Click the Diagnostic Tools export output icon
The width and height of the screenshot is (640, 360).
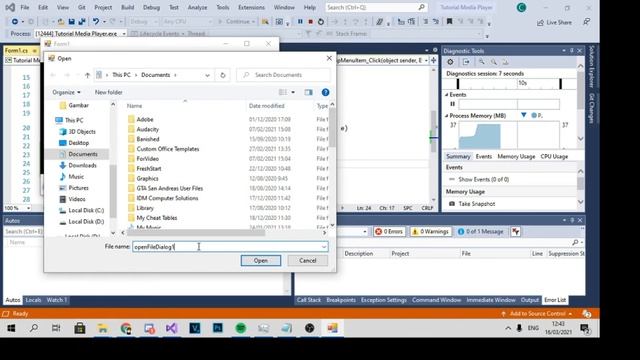466,62
